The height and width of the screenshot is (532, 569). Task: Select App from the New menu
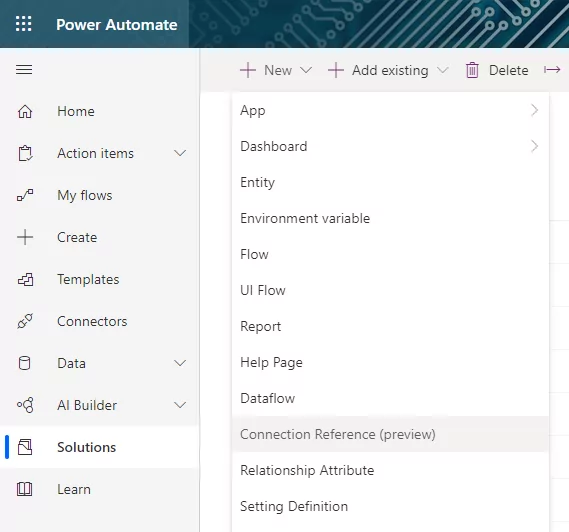coord(390,110)
